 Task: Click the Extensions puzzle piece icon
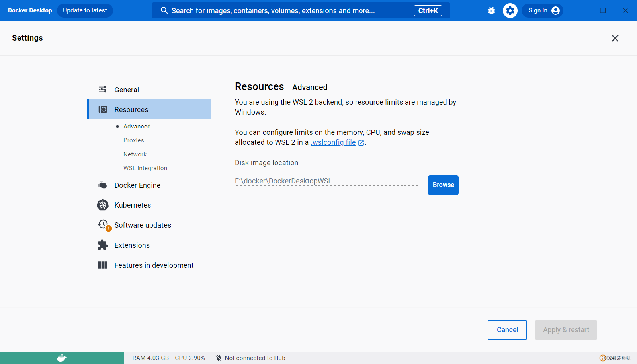click(x=102, y=245)
